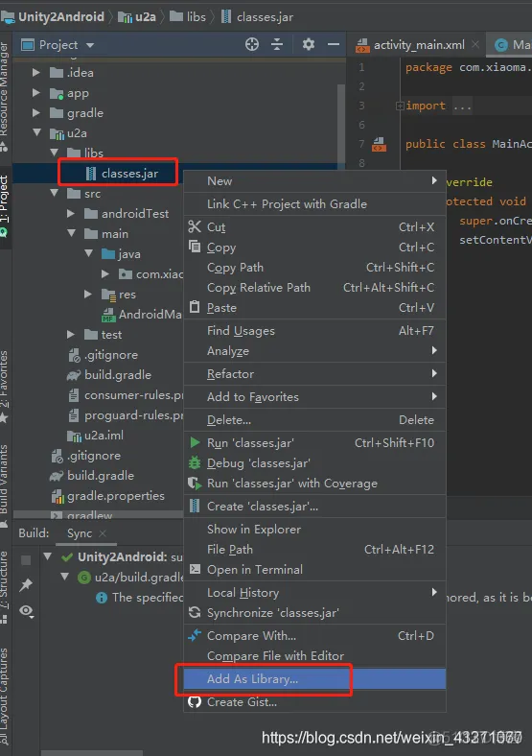The width and height of the screenshot is (532, 756).
Task: Click Cut in context menu
Action: tap(314, 227)
